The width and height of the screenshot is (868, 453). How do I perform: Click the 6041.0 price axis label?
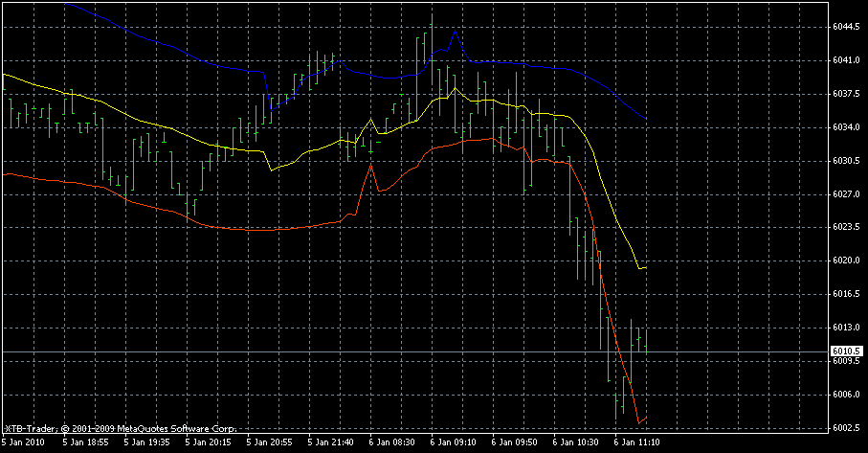pos(845,60)
